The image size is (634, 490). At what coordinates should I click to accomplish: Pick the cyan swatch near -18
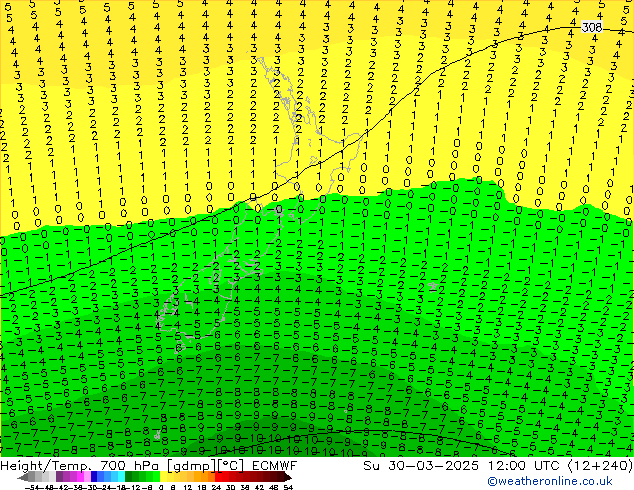122,477
